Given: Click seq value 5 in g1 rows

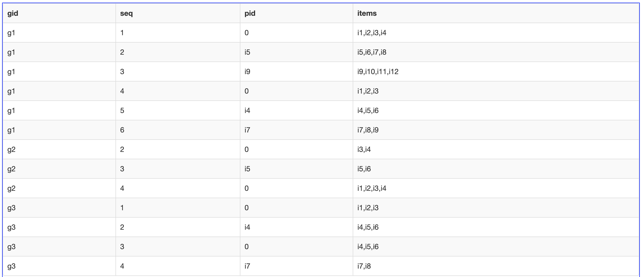Looking at the screenshot, I should pos(178,110).
